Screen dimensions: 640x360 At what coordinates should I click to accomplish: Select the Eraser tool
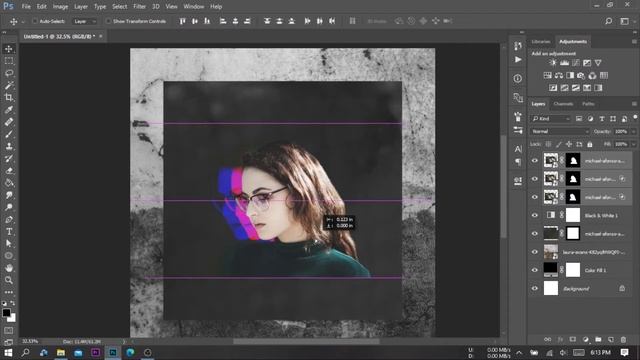(x=9, y=171)
